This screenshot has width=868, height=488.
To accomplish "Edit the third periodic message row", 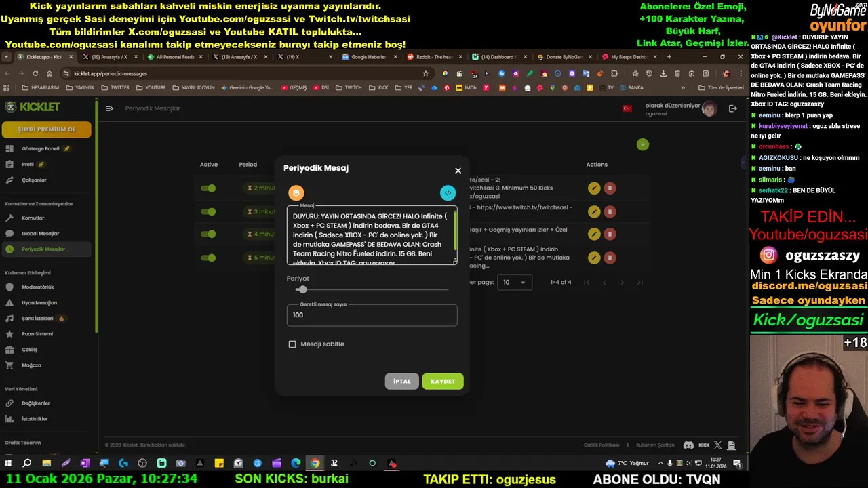I will tap(594, 234).
